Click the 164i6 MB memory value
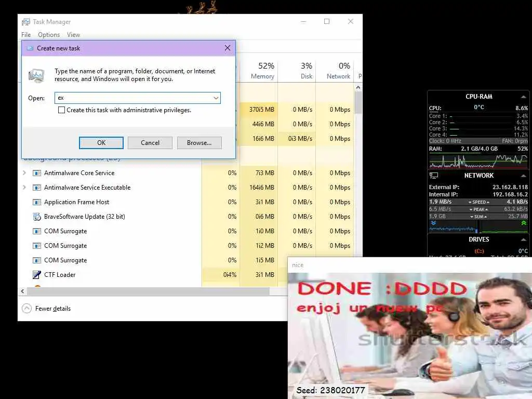The height and width of the screenshot is (399, 532). pos(262,188)
